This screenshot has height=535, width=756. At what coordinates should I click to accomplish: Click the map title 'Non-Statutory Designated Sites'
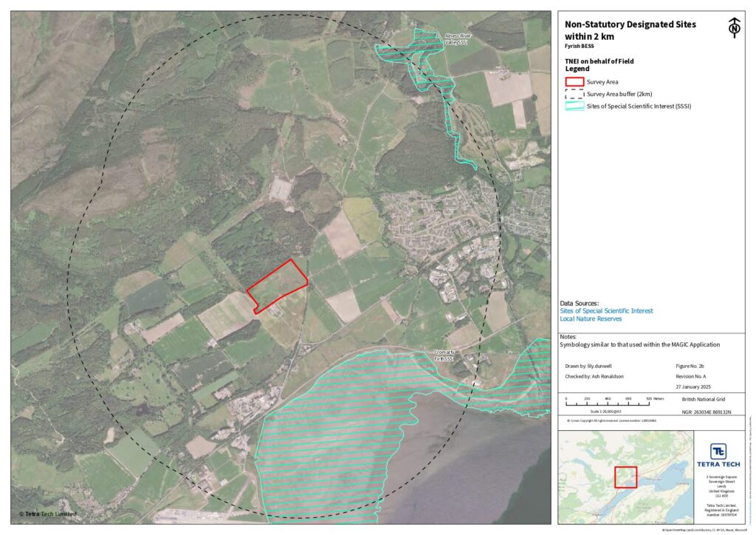(630, 24)
